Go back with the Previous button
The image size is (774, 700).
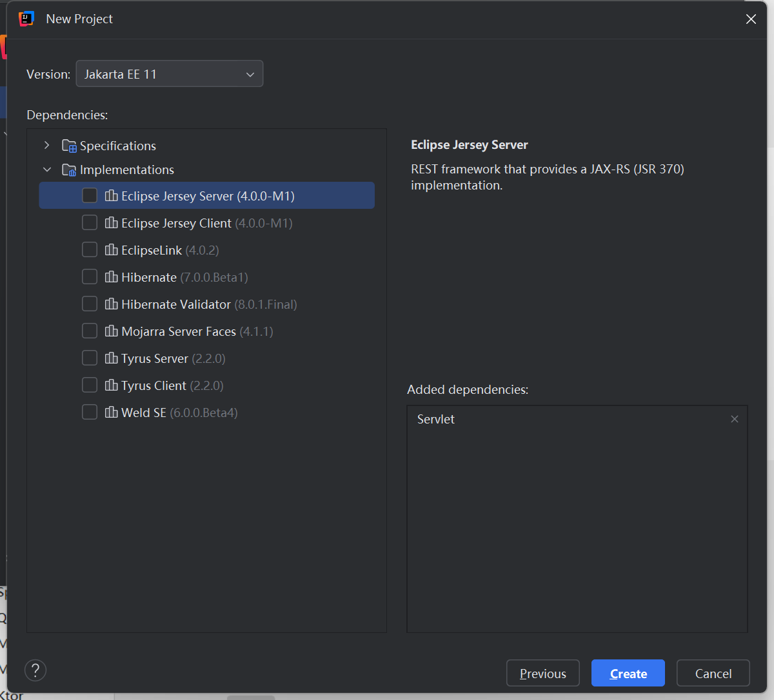click(x=543, y=673)
